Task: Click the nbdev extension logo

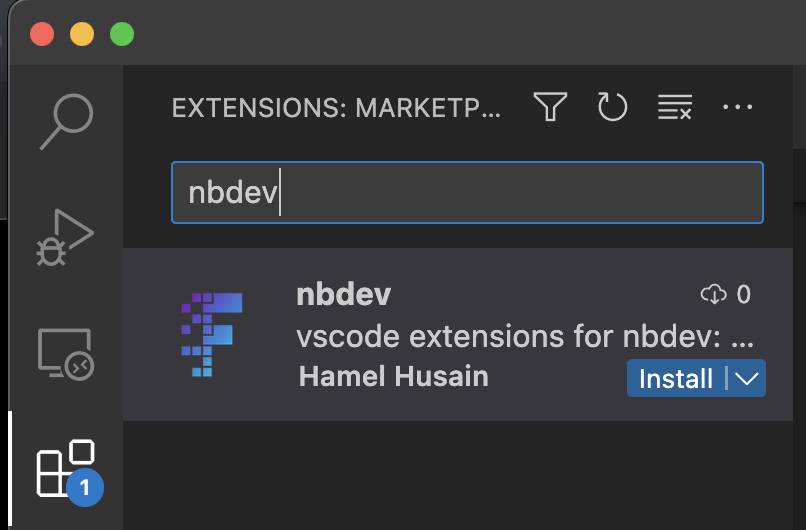Action: click(x=212, y=334)
